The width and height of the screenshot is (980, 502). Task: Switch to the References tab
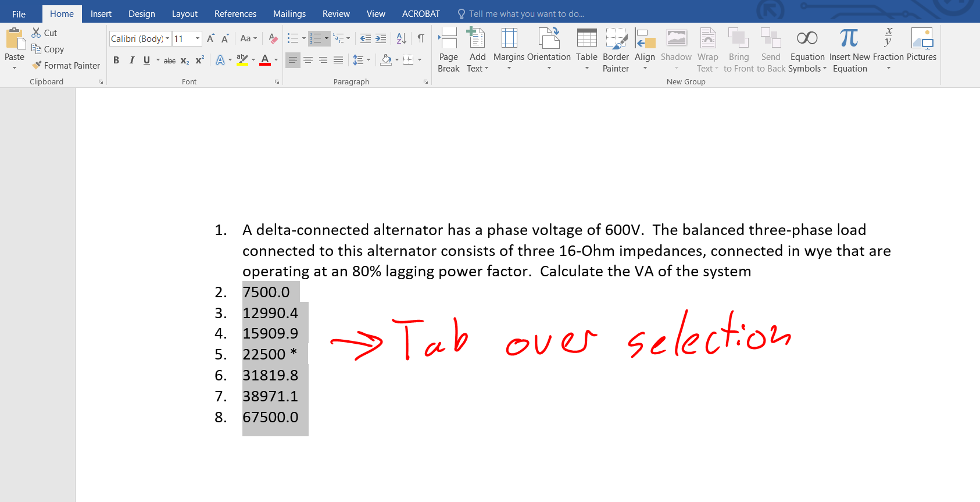pos(235,14)
